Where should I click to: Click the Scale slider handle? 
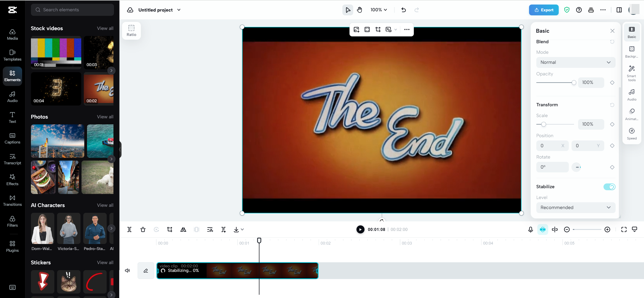tap(544, 124)
